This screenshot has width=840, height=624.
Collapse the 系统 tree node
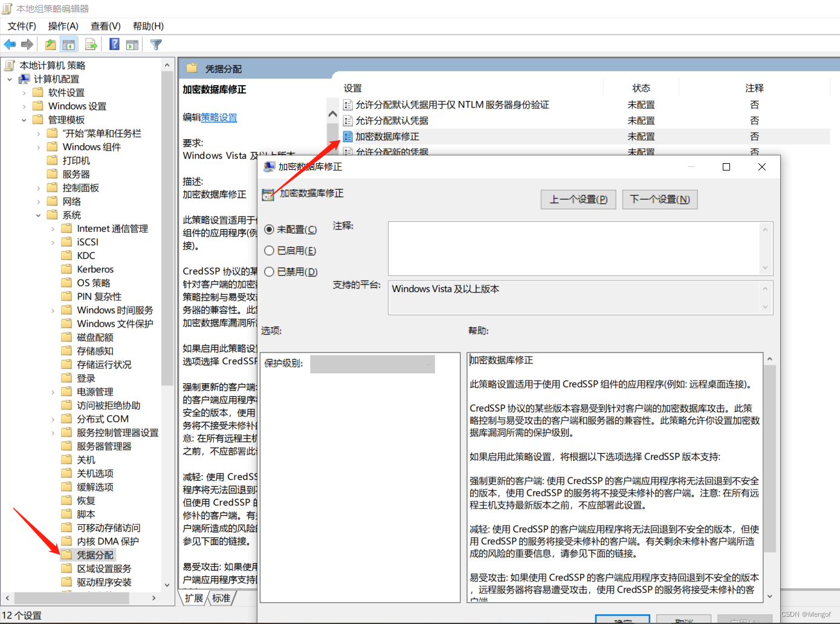[x=38, y=215]
